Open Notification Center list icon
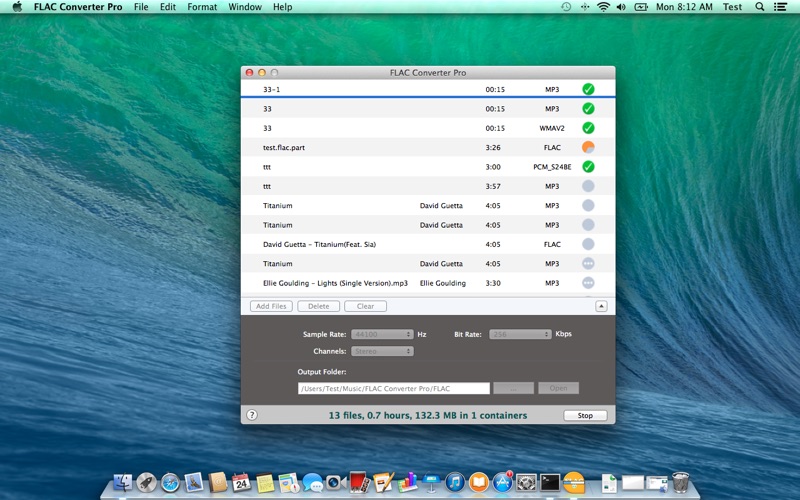Viewport: 800px width, 500px height. pyautogui.click(x=780, y=7)
